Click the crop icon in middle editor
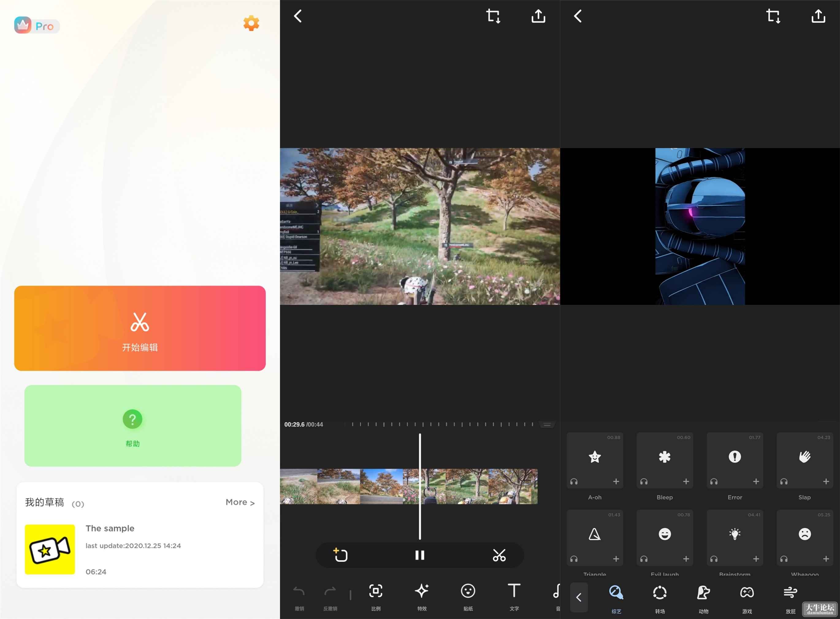The width and height of the screenshot is (840, 619). (493, 16)
